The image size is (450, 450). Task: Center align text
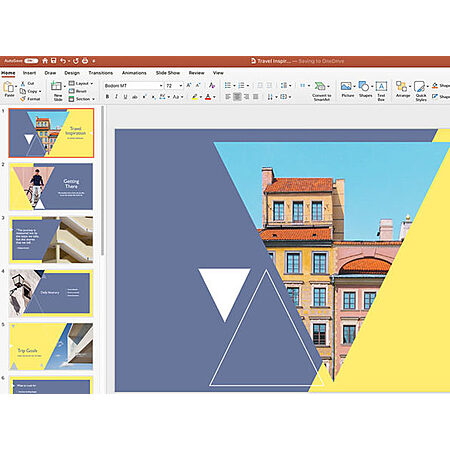(237, 97)
